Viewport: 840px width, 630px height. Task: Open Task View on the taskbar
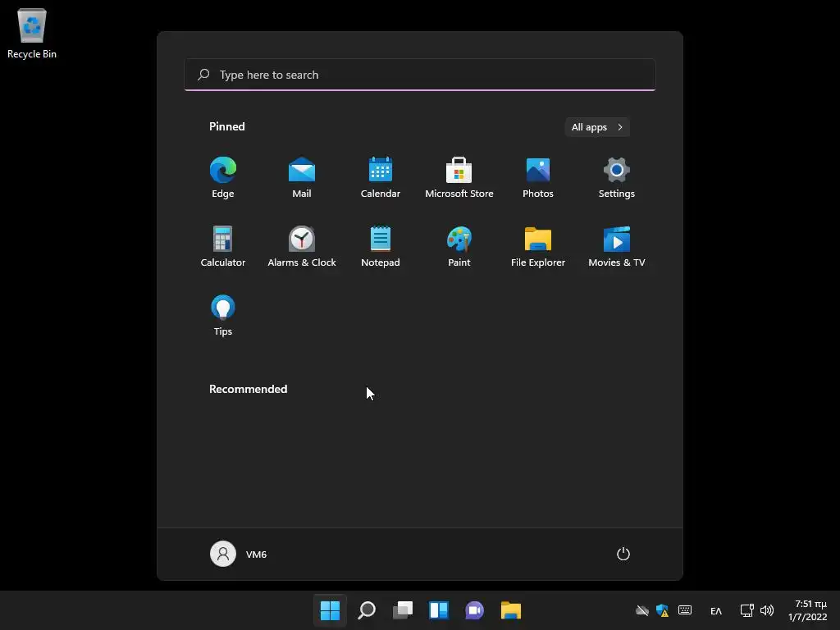pos(403,610)
